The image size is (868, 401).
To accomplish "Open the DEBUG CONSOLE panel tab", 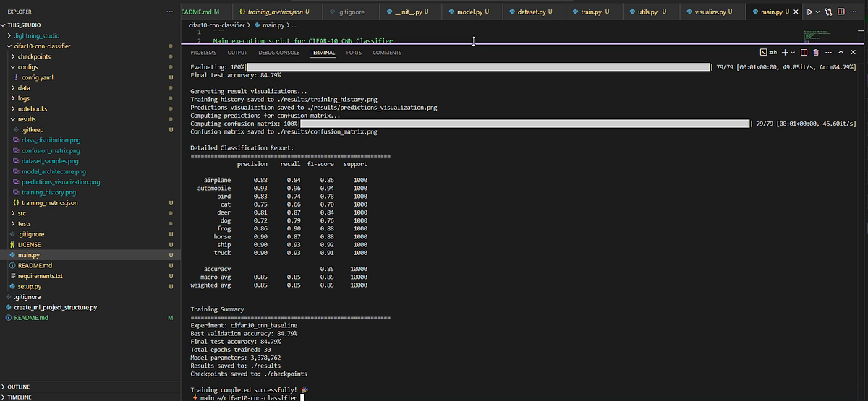I will click(278, 53).
